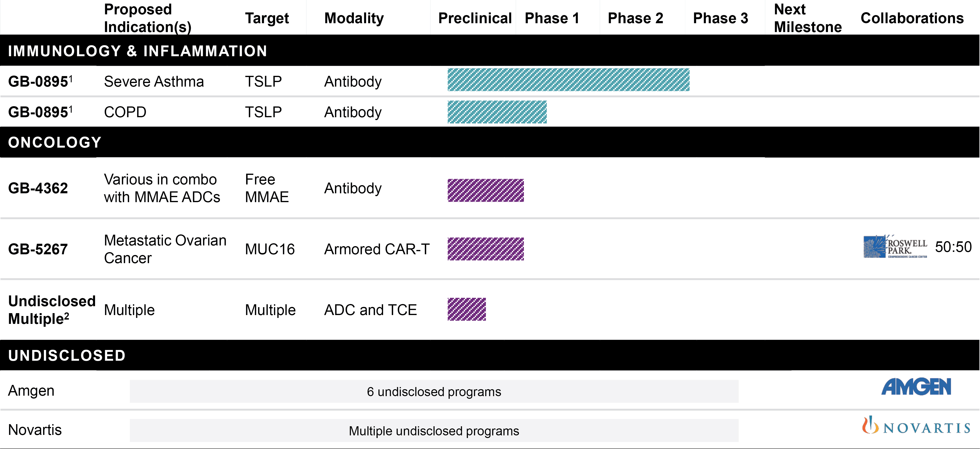
Task: Select the Undisclosed section header
Action: click(67, 355)
